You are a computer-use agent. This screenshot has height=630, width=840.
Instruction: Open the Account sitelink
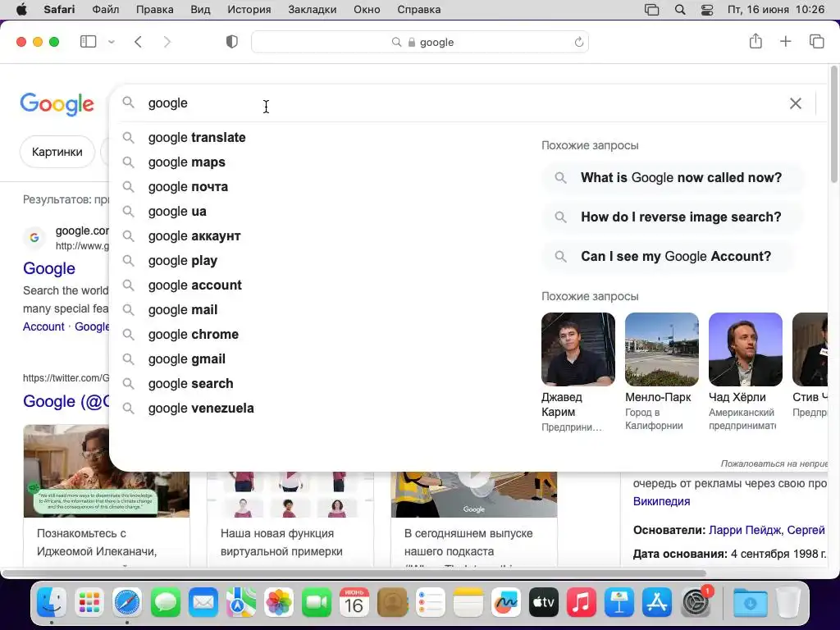43,326
